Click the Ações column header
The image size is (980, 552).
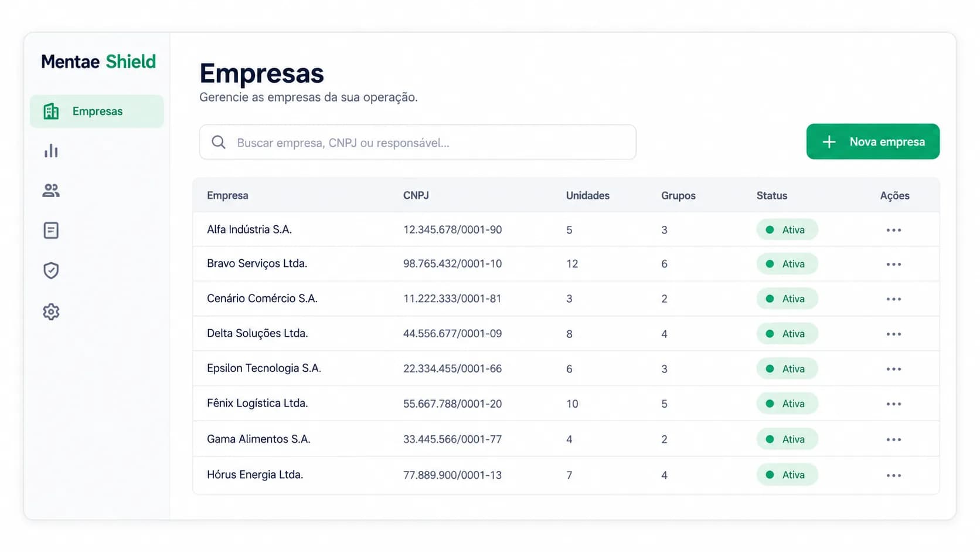894,195
